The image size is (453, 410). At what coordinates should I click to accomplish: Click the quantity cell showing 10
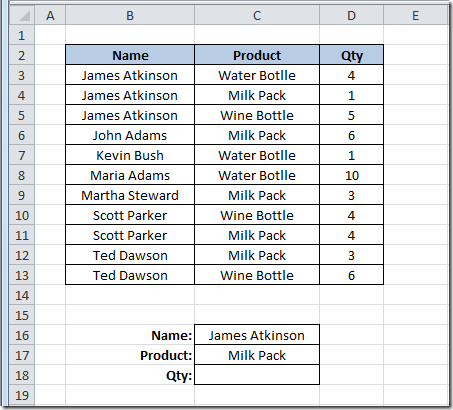click(x=351, y=175)
